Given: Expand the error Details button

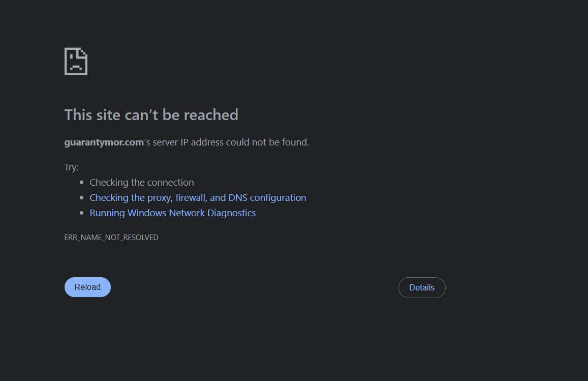Looking at the screenshot, I should click(x=422, y=287).
